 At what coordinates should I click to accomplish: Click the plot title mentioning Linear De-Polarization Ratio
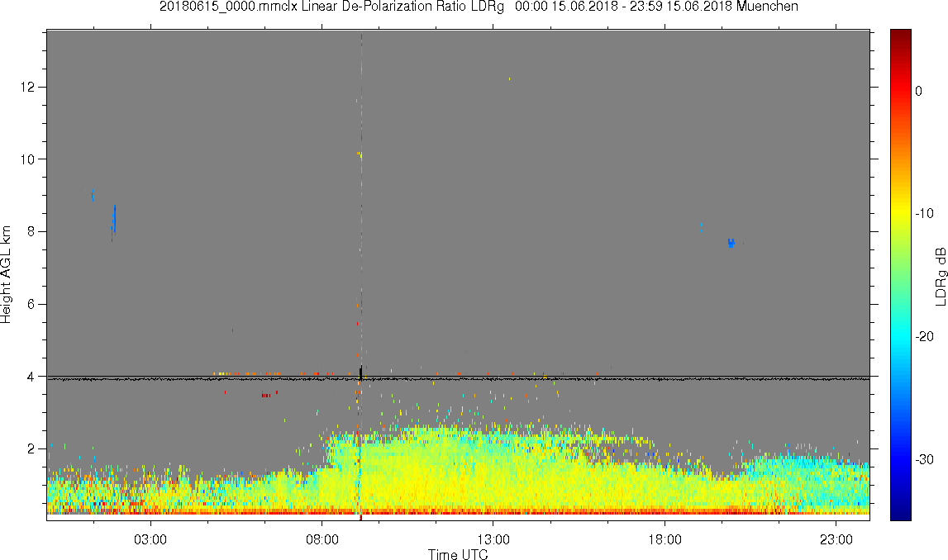pyautogui.click(x=479, y=7)
